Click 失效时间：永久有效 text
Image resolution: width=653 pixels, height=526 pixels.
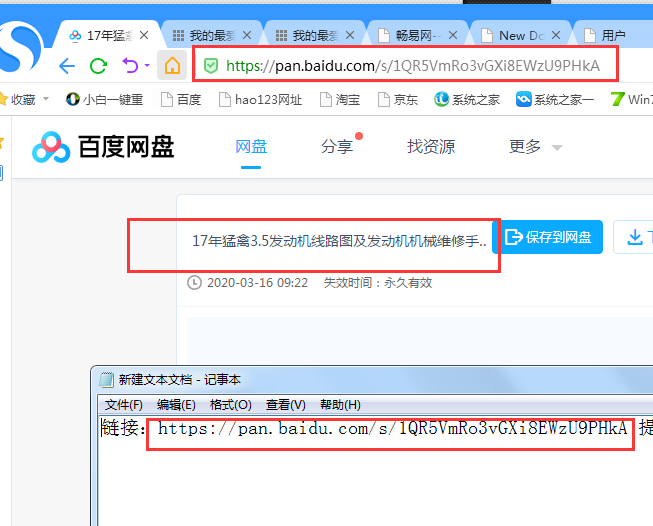[x=378, y=283]
